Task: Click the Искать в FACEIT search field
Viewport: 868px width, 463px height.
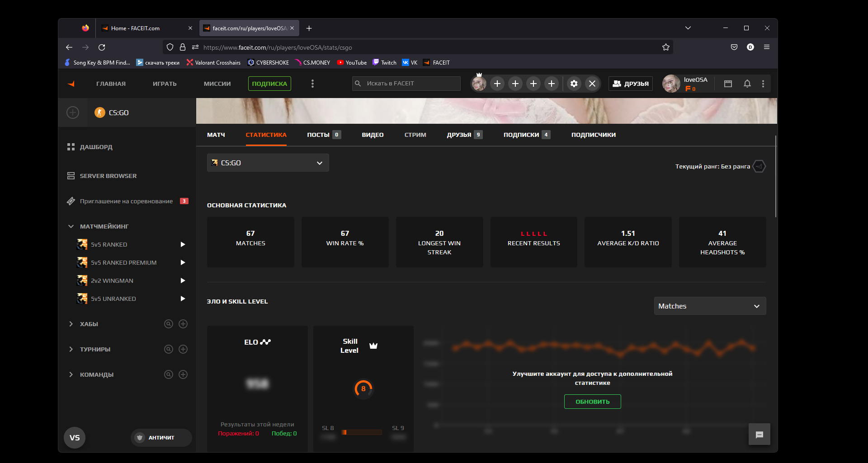Action: 406,84
